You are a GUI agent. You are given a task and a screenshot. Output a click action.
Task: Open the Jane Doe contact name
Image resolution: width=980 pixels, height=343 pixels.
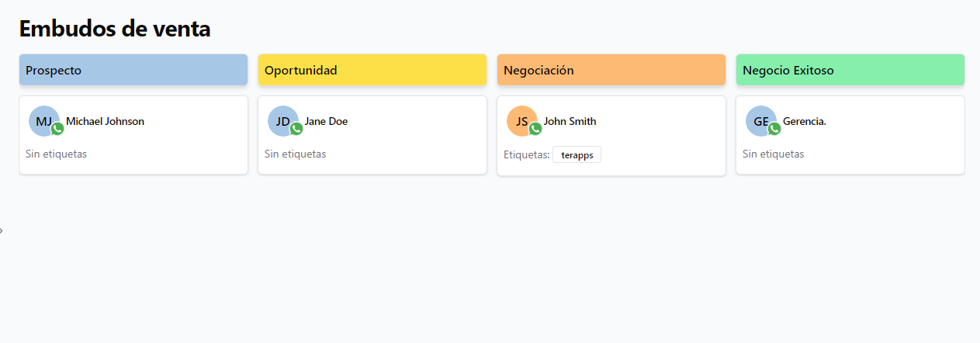pos(326,121)
